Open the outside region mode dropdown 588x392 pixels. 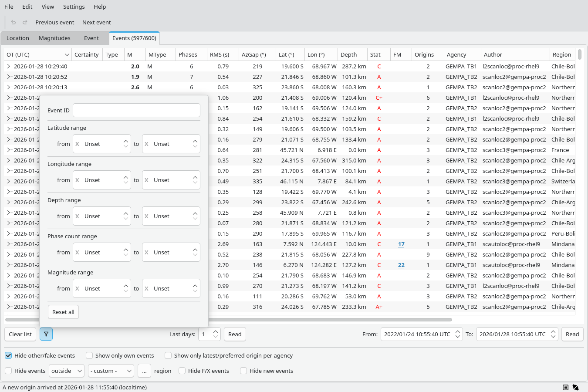tap(67, 371)
